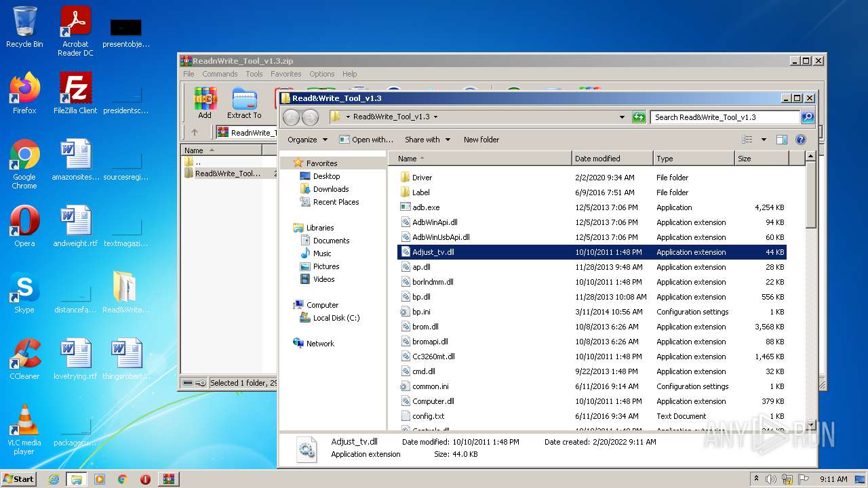
Task: Sort by Type column header
Action: coord(694,159)
